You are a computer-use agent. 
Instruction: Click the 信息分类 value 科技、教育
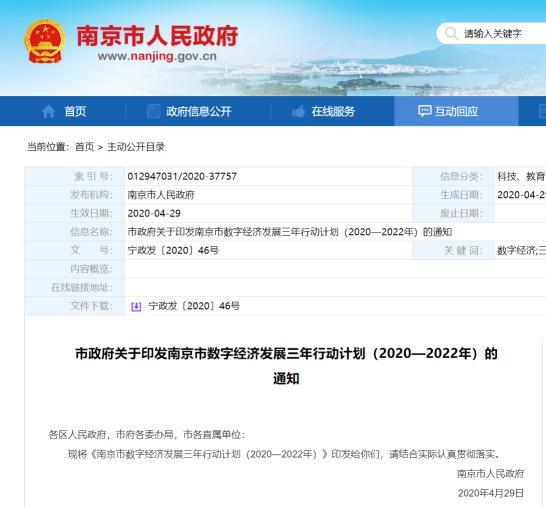click(x=521, y=177)
